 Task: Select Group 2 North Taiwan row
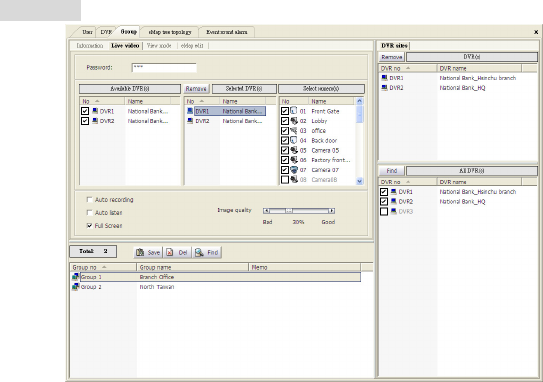pyautogui.click(x=216, y=287)
